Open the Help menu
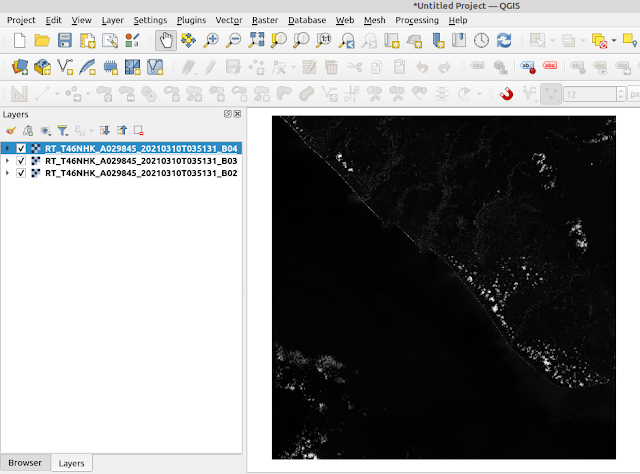 point(458,20)
